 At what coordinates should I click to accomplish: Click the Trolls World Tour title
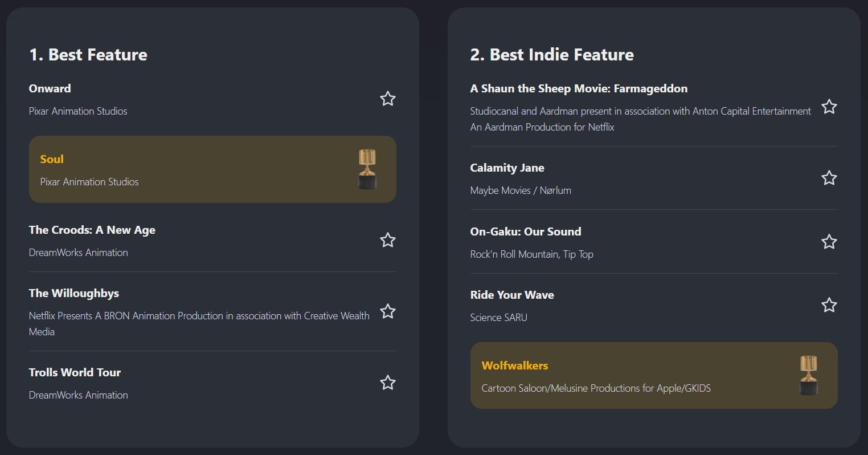(x=75, y=372)
